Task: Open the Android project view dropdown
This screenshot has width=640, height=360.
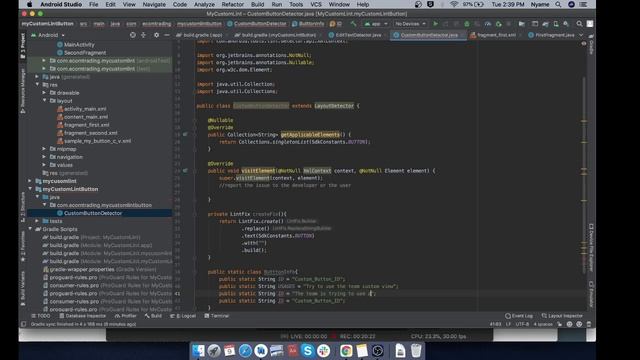Action: pyautogui.click(x=48, y=35)
